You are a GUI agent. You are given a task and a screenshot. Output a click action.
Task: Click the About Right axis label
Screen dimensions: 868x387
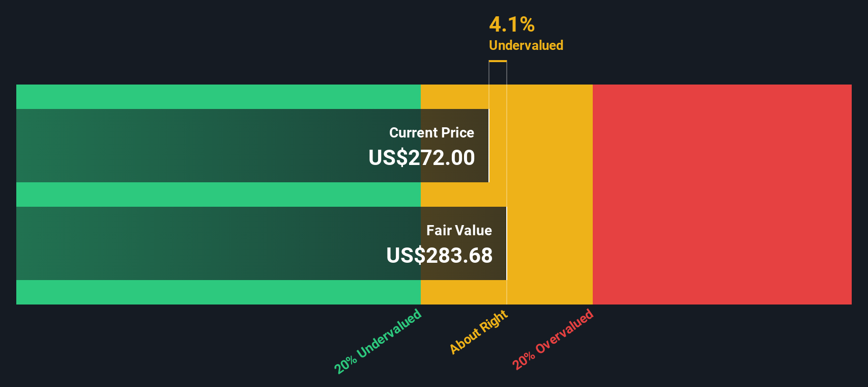click(x=479, y=332)
